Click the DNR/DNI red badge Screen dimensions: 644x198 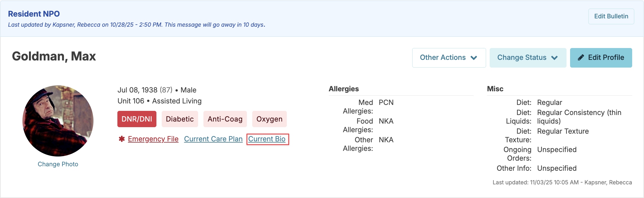point(137,119)
